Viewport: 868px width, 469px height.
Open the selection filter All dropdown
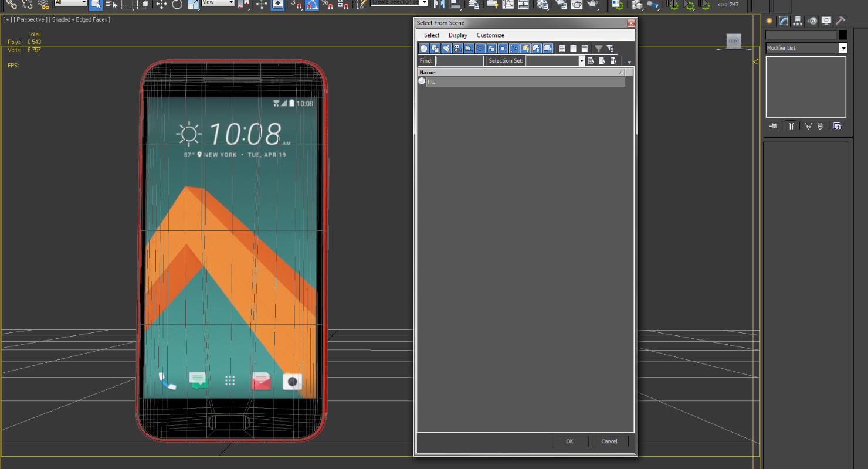click(x=70, y=3)
